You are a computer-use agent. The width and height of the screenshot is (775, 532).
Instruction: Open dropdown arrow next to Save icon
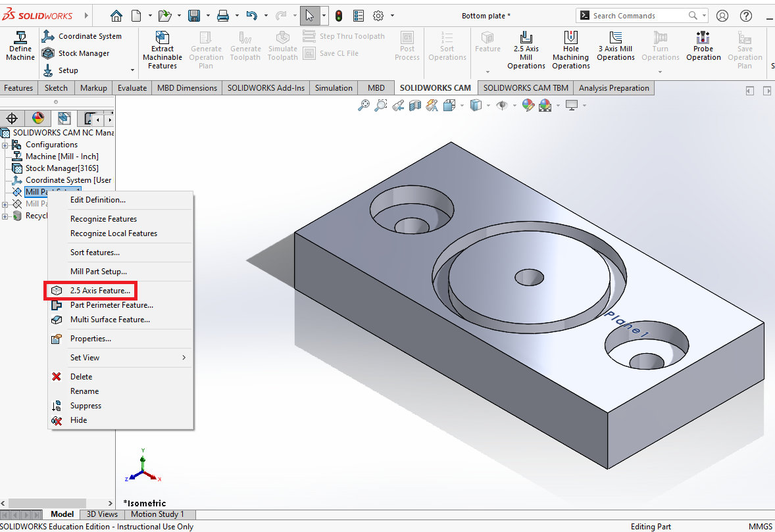coord(208,16)
